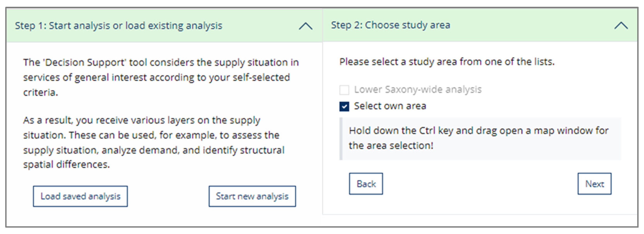This screenshot has height=234, width=644.
Task: Go back using the Back button
Action: 366,184
